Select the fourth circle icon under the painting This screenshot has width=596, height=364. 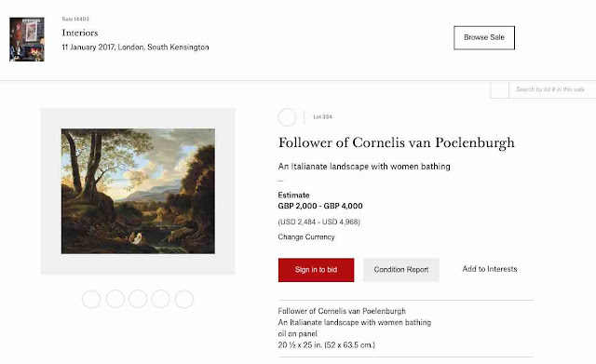[x=160, y=299]
